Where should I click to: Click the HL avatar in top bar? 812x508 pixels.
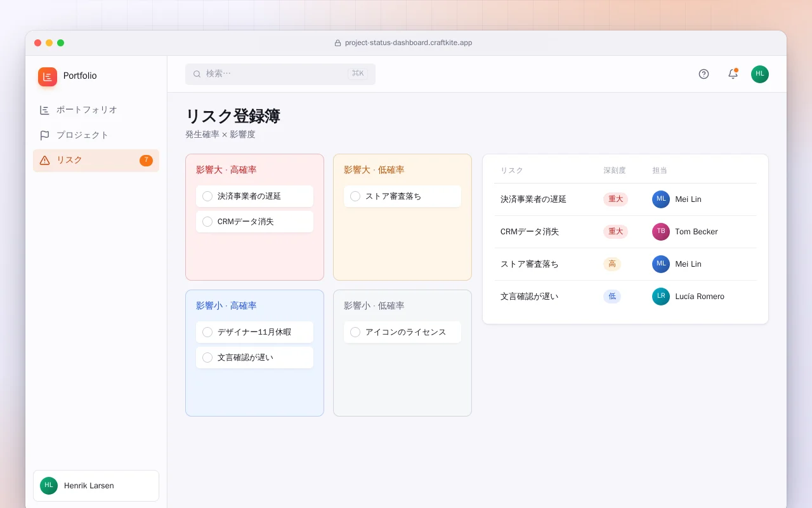(760, 74)
